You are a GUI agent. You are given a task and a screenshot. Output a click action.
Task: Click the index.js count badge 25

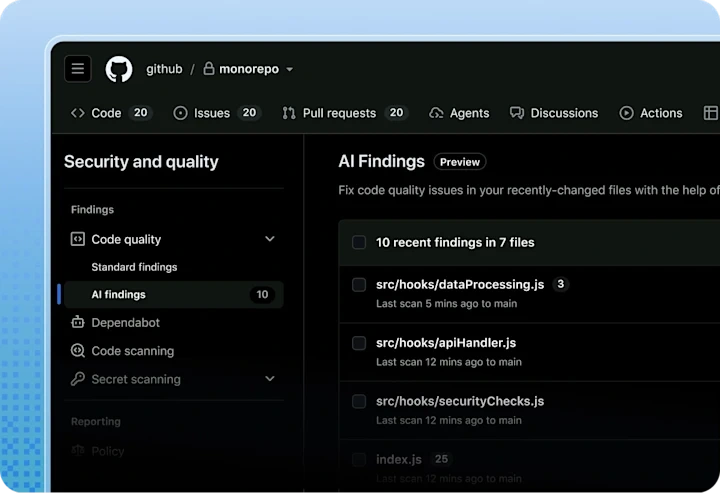(x=441, y=459)
